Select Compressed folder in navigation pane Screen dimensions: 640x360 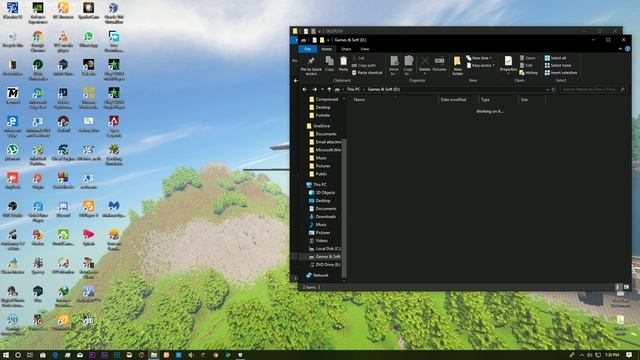click(324, 99)
